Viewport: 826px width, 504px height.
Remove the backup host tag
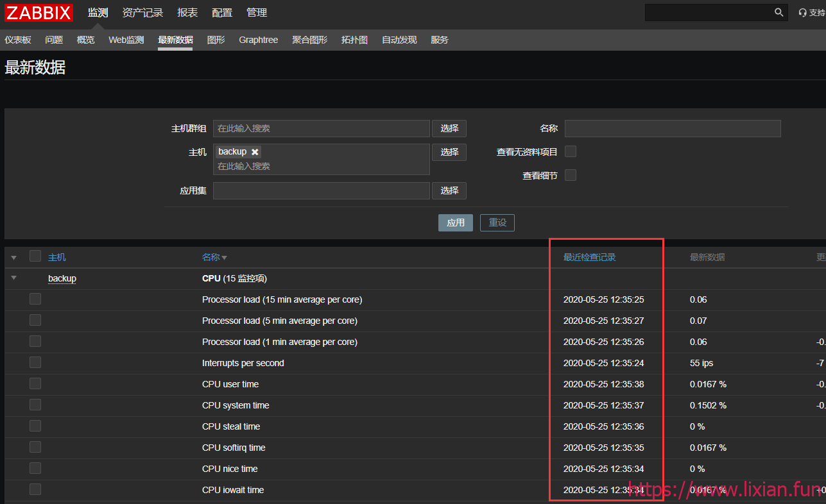tap(255, 152)
